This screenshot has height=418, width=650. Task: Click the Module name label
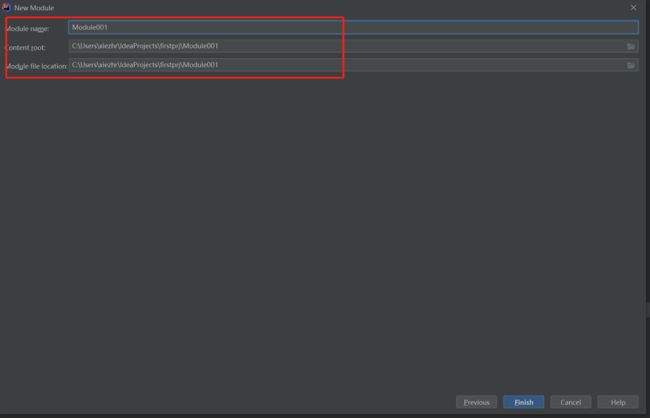[x=27, y=29]
